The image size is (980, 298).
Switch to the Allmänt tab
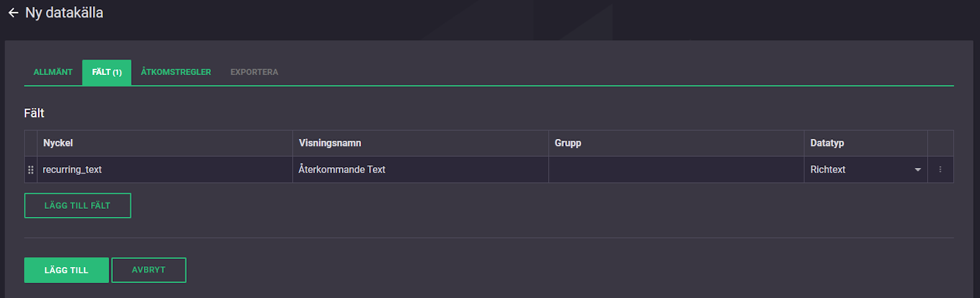tap(53, 72)
